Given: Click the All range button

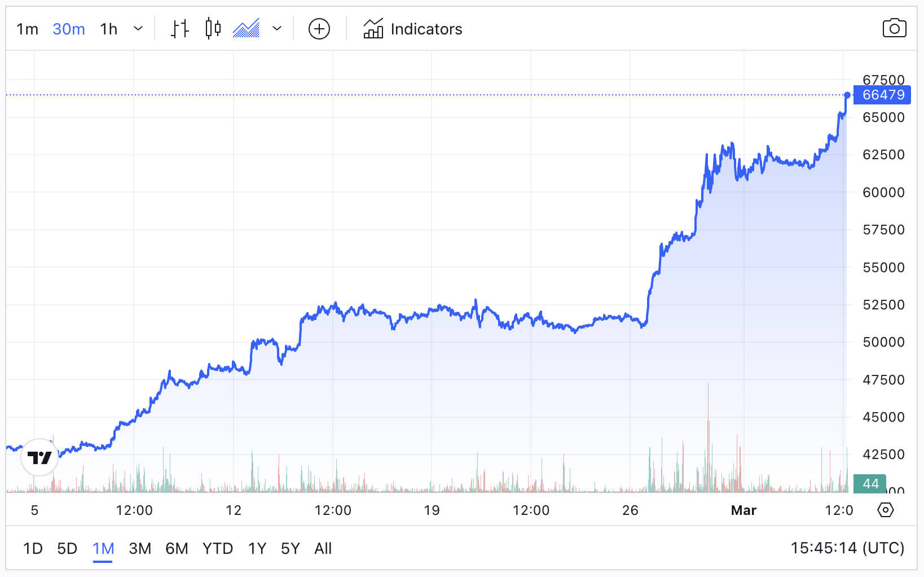Looking at the screenshot, I should click(323, 548).
